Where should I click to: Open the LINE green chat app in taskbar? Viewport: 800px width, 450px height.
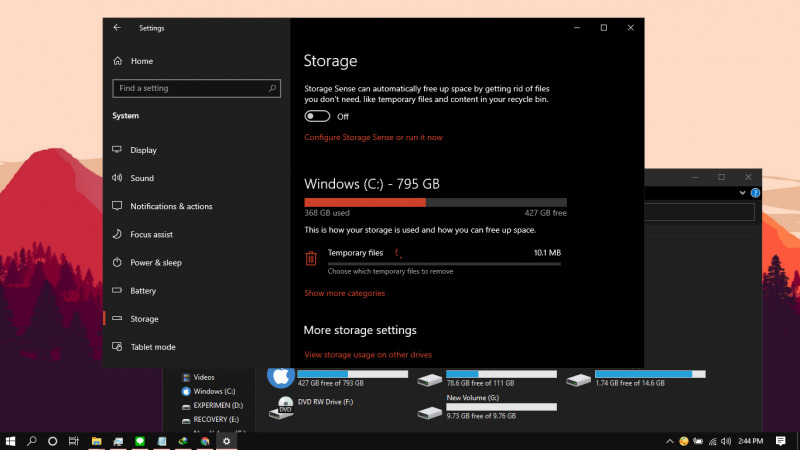pos(140,441)
